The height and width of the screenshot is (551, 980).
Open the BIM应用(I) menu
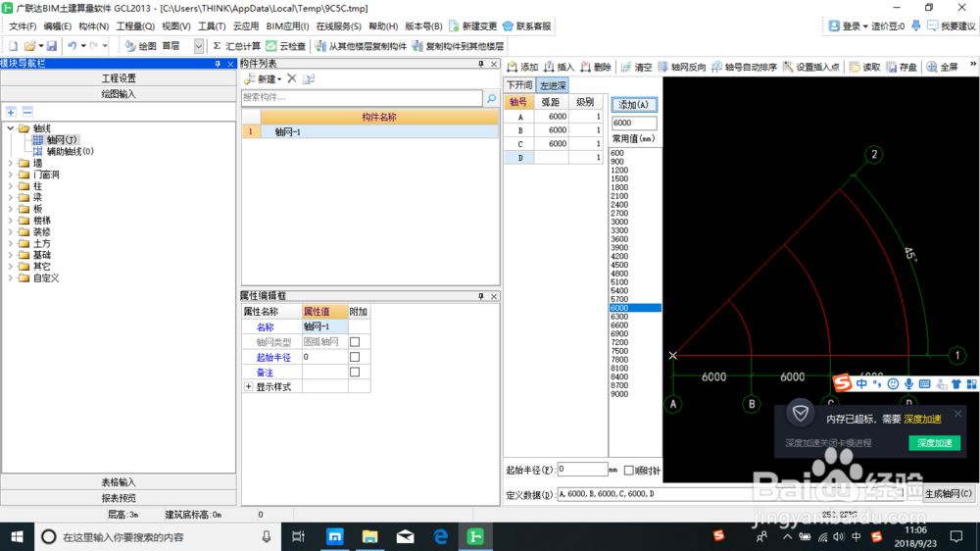287,26
